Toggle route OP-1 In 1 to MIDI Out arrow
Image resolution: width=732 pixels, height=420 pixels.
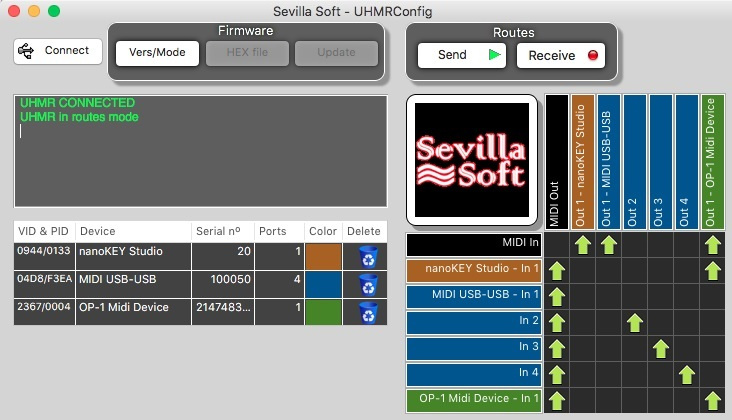556,401
